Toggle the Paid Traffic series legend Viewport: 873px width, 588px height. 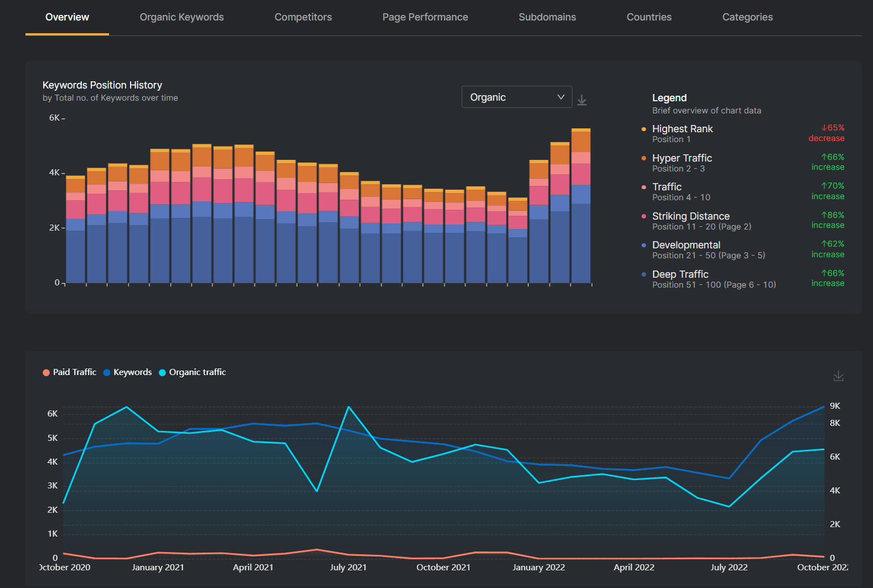[70, 372]
